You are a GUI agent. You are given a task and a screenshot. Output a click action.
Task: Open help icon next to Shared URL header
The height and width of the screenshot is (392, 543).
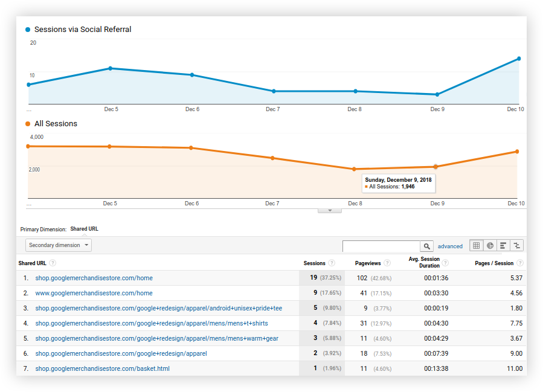(53, 263)
